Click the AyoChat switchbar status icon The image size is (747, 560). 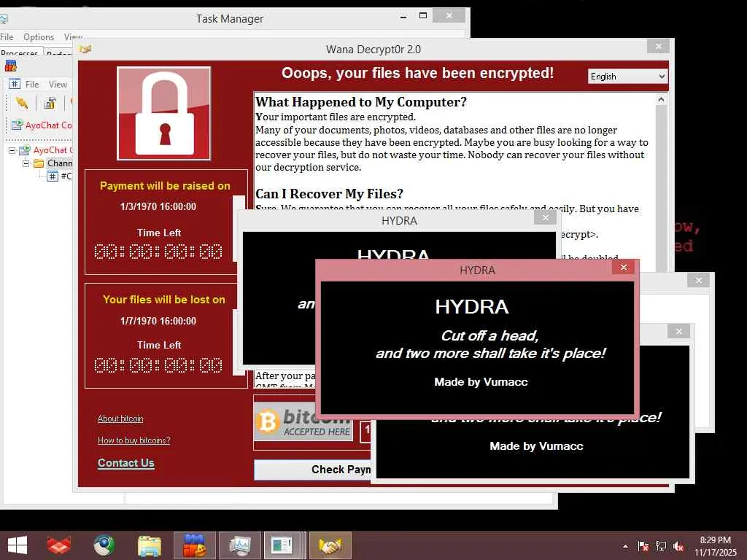(18, 125)
